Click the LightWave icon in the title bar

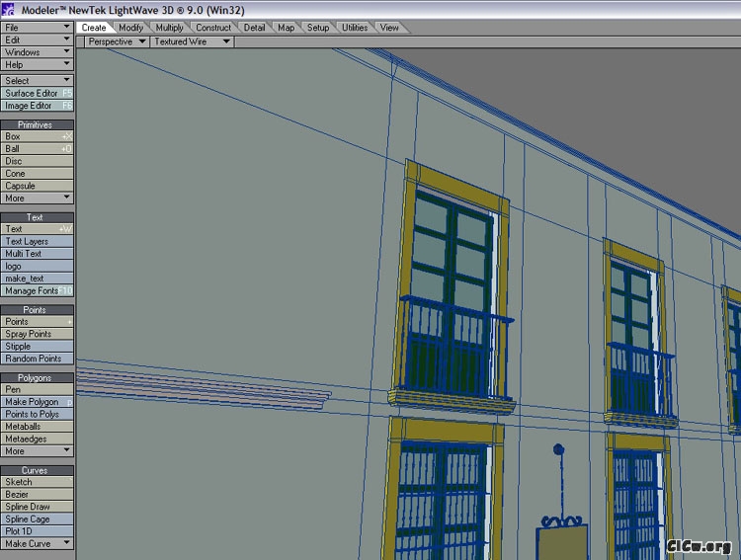click(x=9, y=9)
